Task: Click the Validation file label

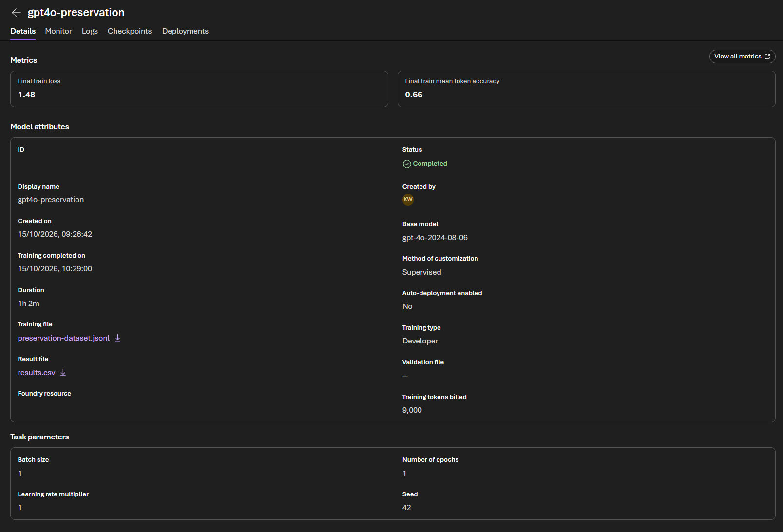Action: [x=423, y=362]
